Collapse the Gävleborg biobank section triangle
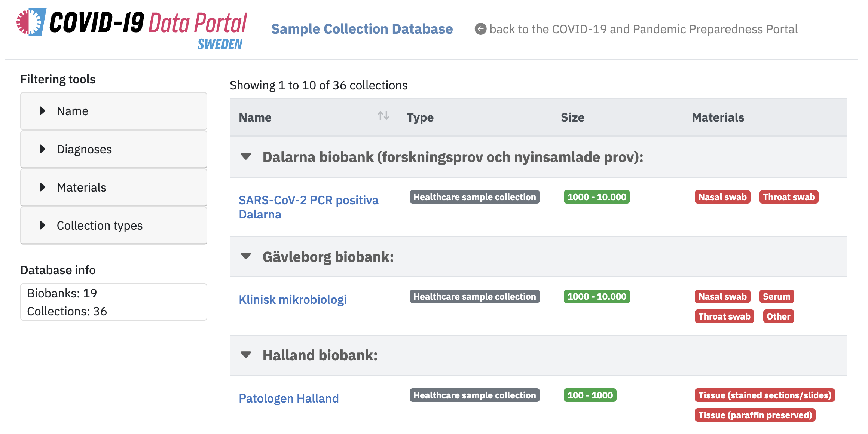Viewport: 868px width, 434px height. pos(246,257)
